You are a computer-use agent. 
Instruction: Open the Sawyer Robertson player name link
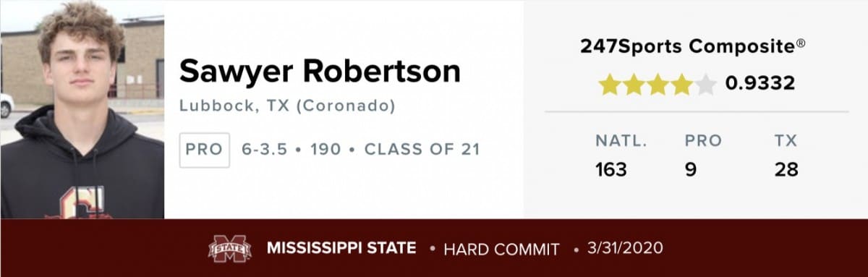[319, 71]
